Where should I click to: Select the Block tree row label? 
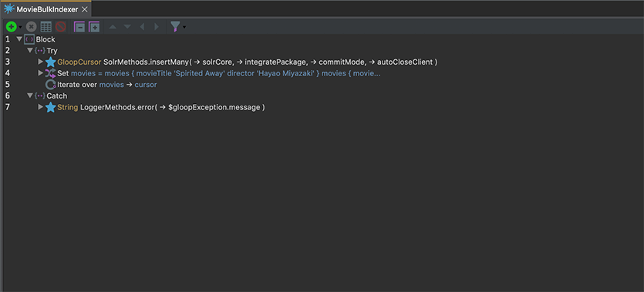(x=46, y=40)
